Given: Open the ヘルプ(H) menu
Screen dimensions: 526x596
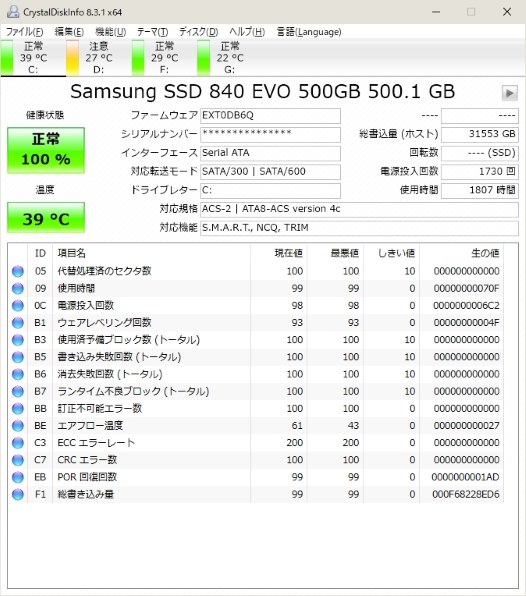Looking at the screenshot, I should click(x=247, y=32).
